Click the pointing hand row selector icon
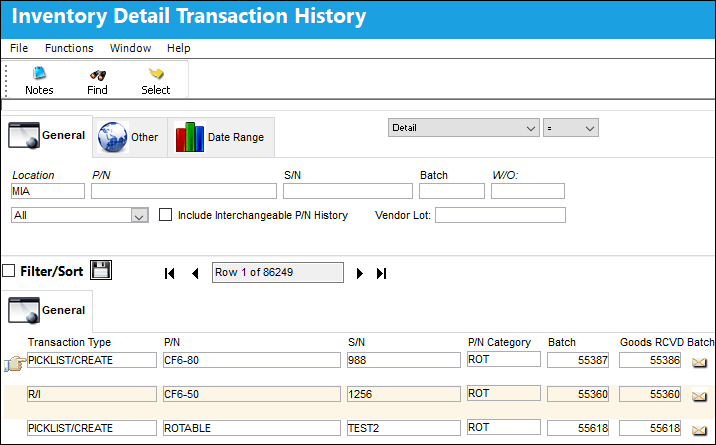716x445 pixels. click(15, 364)
